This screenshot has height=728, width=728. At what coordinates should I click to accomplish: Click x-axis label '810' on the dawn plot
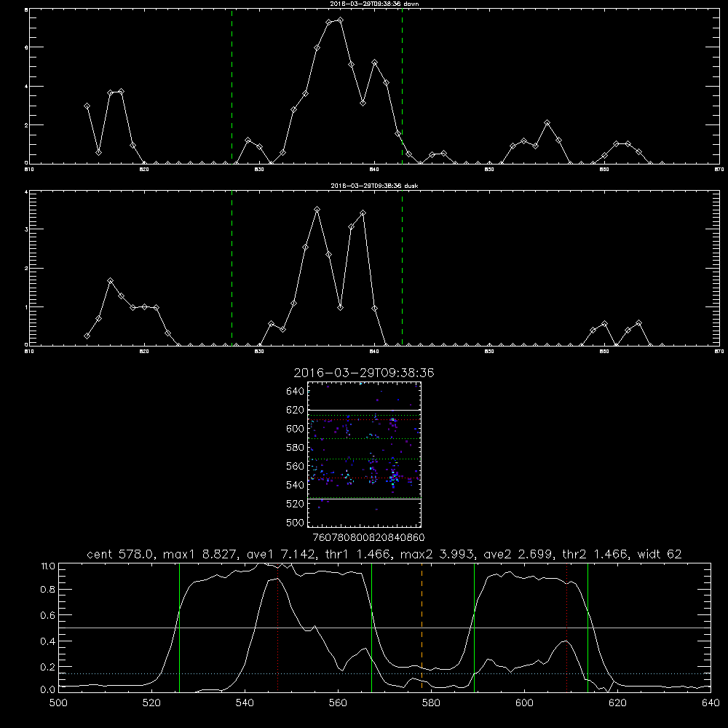coord(29,170)
